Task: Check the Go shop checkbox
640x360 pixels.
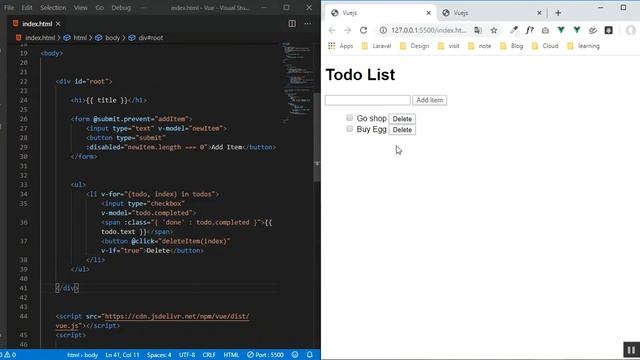Action: coord(349,118)
